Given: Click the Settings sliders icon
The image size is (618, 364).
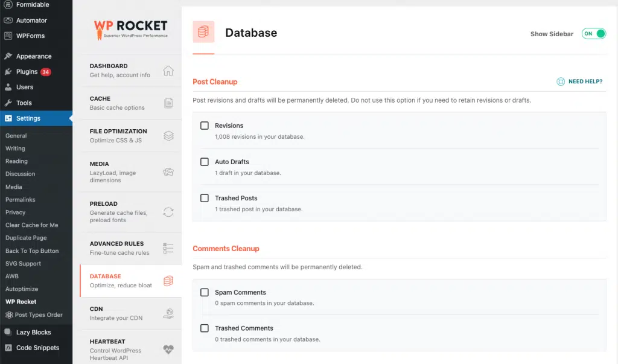Looking at the screenshot, I should coord(8,118).
